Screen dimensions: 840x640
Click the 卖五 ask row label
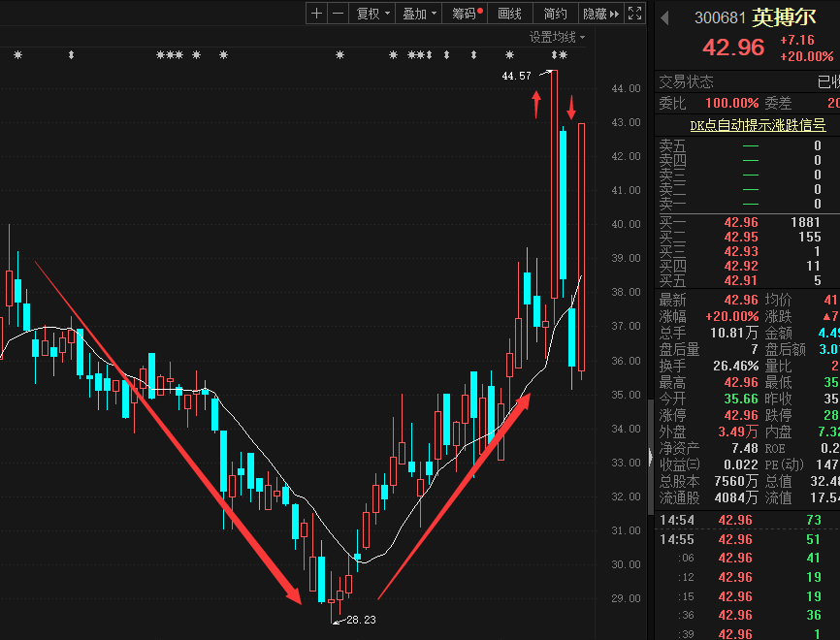pyautogui.click(x=672, y=145)
